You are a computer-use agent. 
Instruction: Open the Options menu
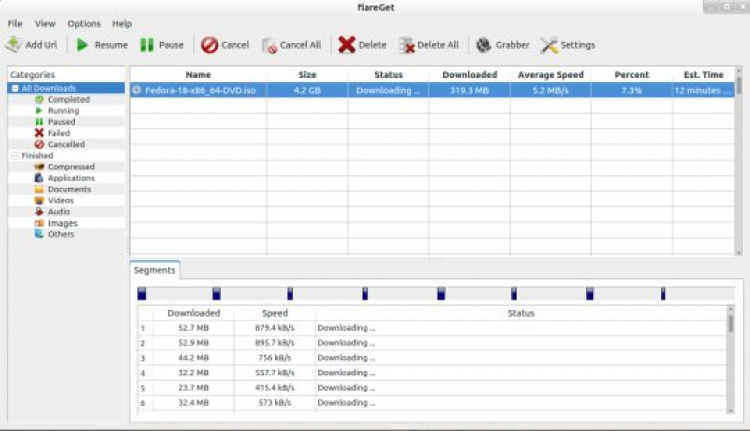pyautogui.click(x=84, y=23)
